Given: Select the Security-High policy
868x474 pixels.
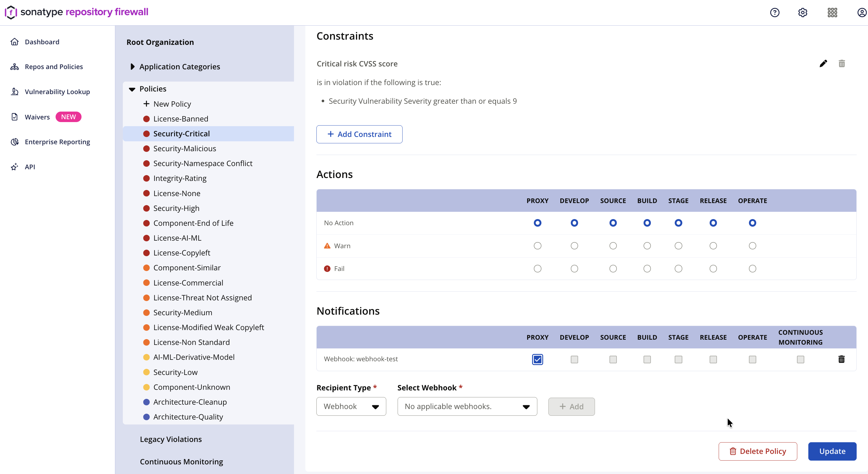Looking at the screenshot, I should tap(176, 208).
